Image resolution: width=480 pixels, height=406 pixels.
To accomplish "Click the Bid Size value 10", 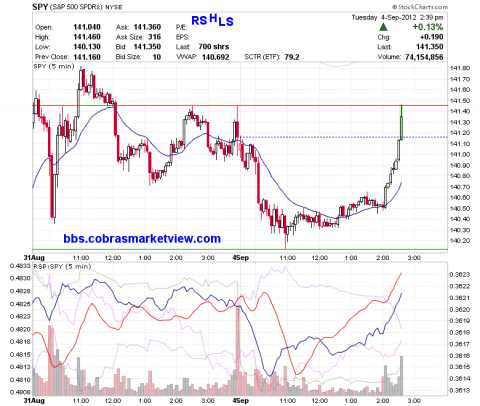I will pos(157,57).
